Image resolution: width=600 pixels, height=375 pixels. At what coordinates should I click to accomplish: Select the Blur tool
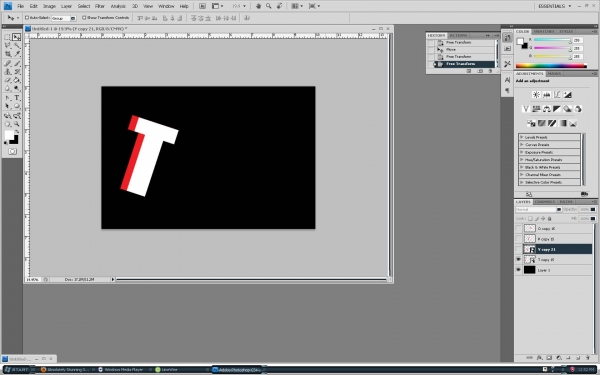[7, 89]
